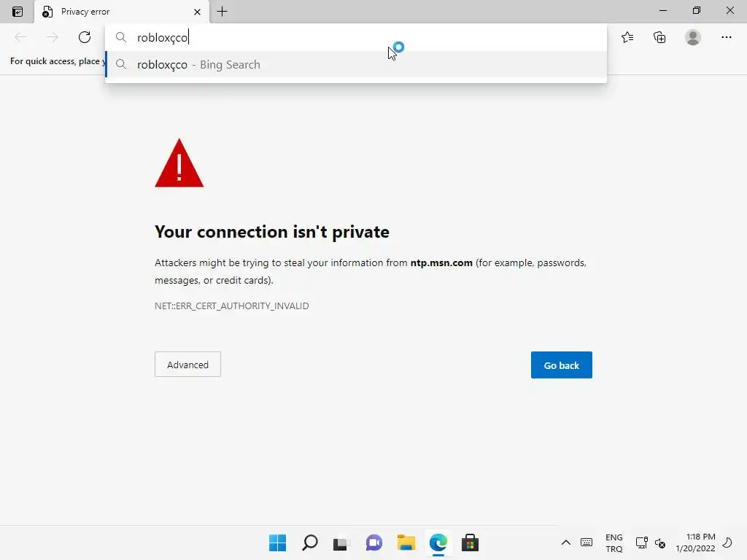
Task: Choose the robloxçco Bing Search suggestion
Action: pos(356,64)
